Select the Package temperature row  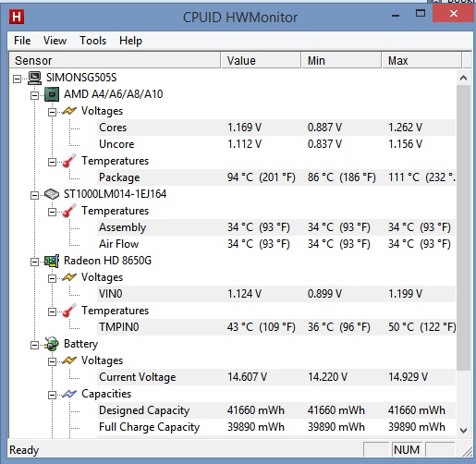point(276,177)
